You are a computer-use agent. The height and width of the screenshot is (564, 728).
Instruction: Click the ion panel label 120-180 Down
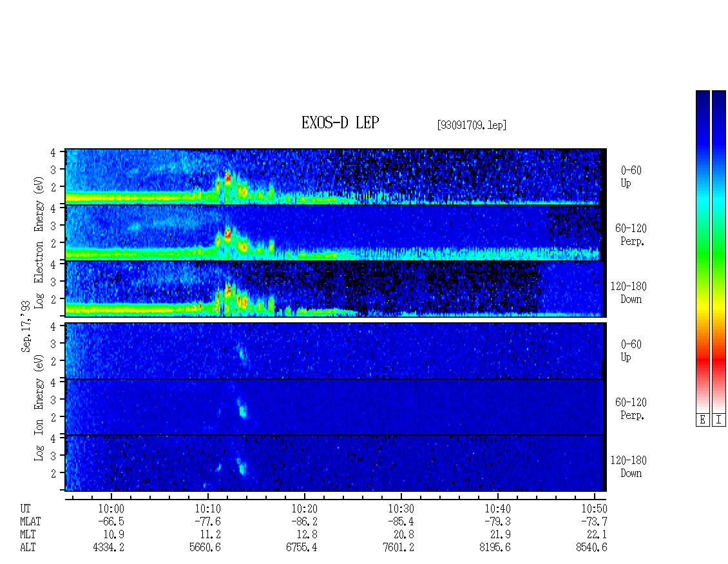[629, 467]
